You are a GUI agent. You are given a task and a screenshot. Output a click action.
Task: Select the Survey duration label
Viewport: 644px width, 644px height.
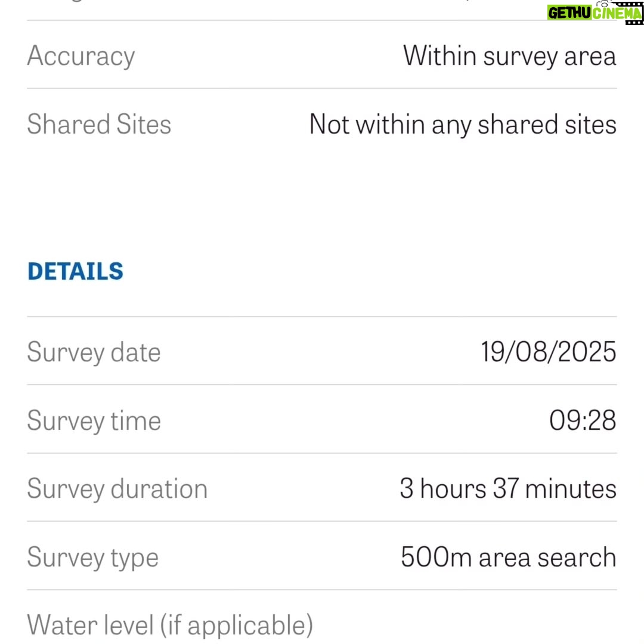(x=117, y=489)
